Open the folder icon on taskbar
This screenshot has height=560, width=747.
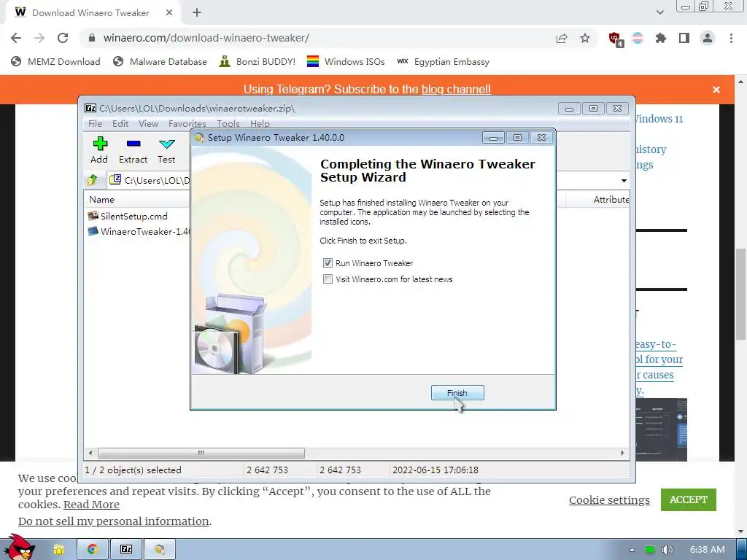pos(59,550)
